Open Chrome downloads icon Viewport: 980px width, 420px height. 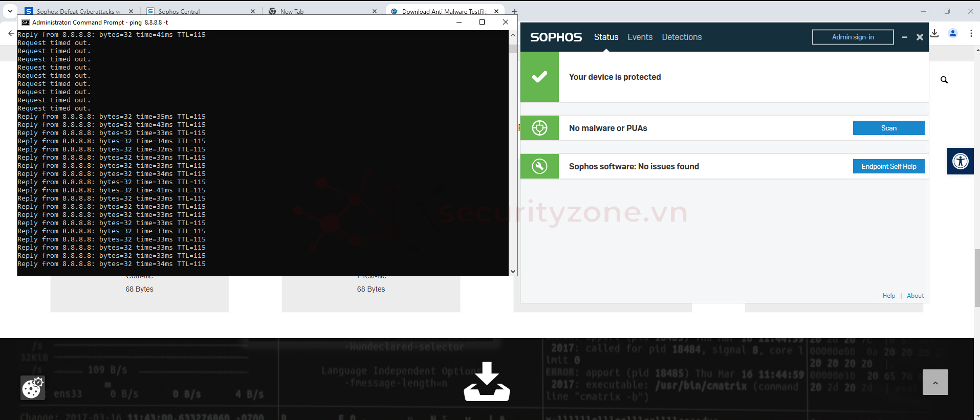click(x=934, y=33)
